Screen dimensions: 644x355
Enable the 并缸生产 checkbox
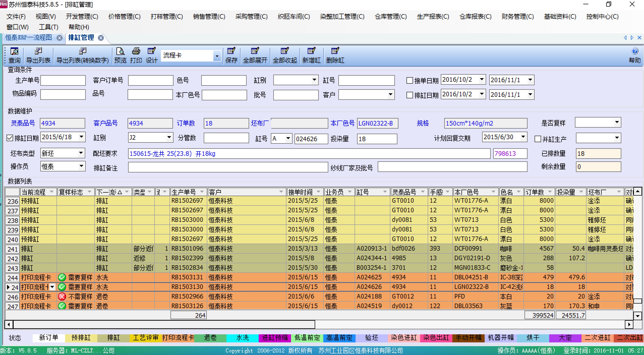pos(538,139)
